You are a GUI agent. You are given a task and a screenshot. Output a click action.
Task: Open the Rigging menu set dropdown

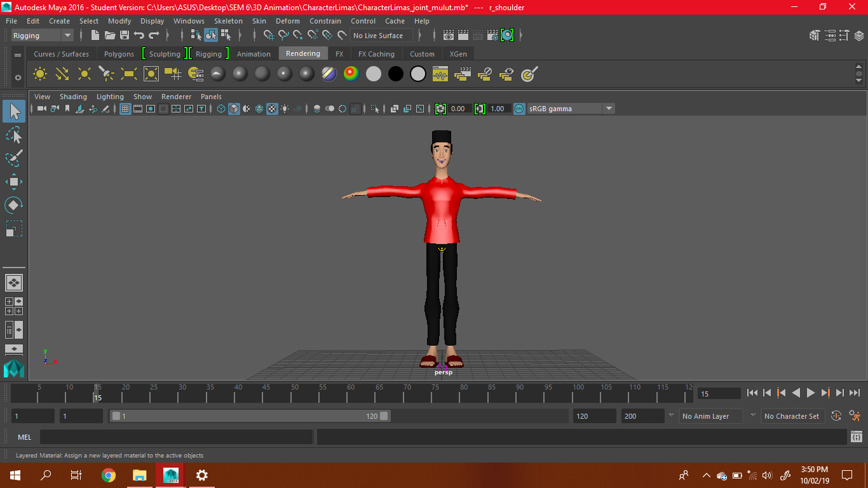43,36
